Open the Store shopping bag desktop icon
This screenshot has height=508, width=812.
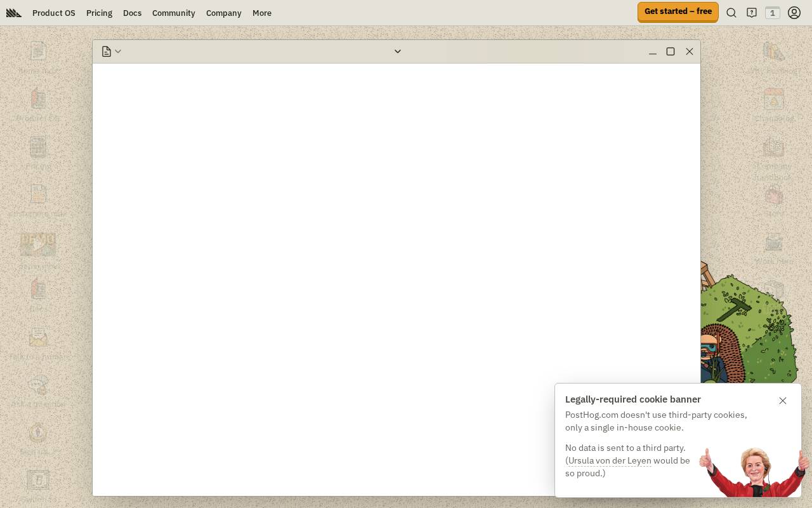(774, 201)
